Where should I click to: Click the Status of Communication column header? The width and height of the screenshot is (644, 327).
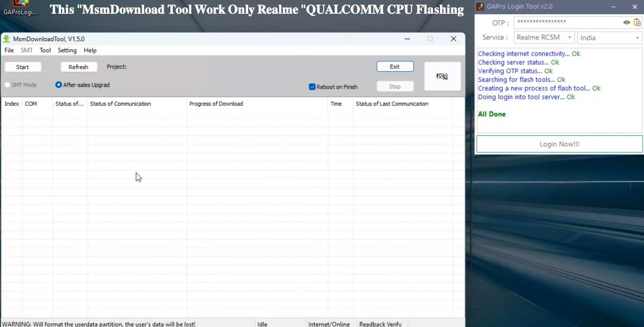pyautogui.click(x=137, y=104)
